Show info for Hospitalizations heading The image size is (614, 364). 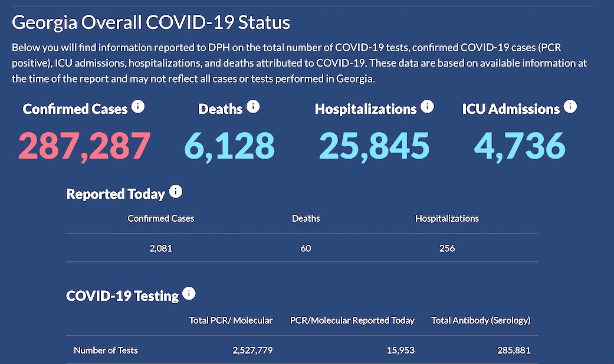(427, 107)
